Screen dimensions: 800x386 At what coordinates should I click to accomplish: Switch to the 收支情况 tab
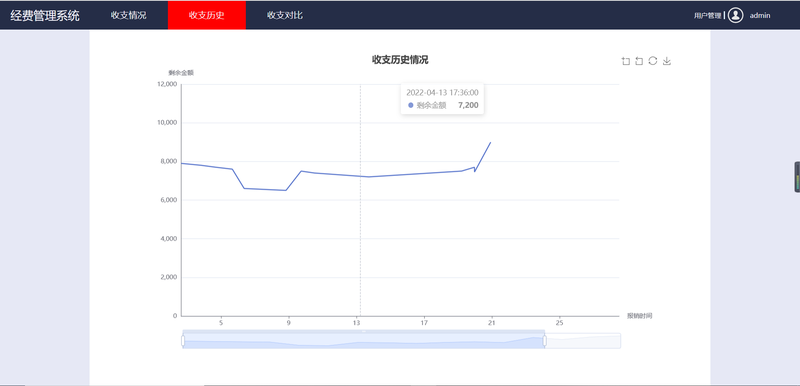pos(129,15)
